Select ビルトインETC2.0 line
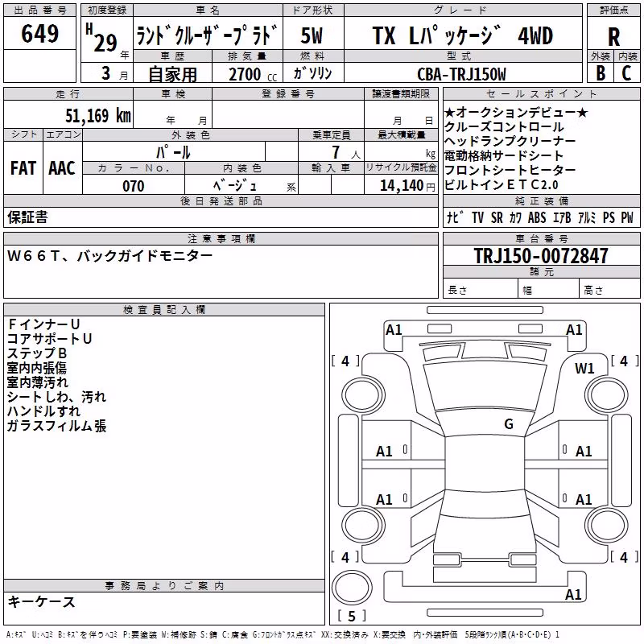This screenshot has width=644, height=644. (501, 185)
